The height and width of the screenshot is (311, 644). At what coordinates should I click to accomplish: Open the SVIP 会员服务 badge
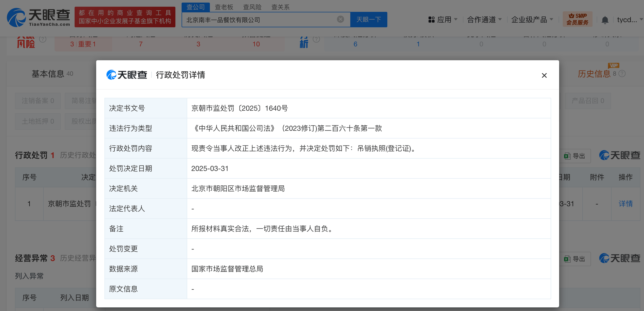(x=577, y=19)
